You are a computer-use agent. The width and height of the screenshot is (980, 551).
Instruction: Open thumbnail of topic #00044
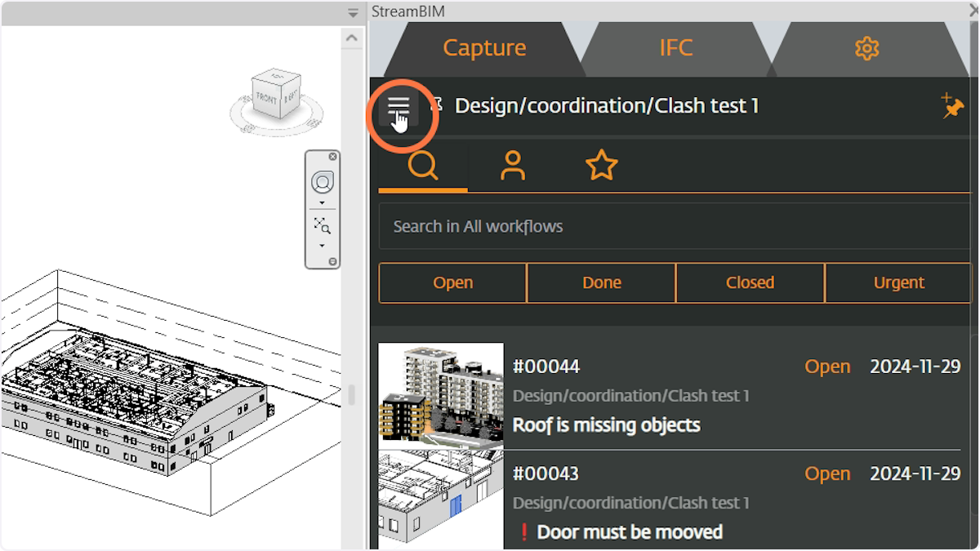coord(441,397)
